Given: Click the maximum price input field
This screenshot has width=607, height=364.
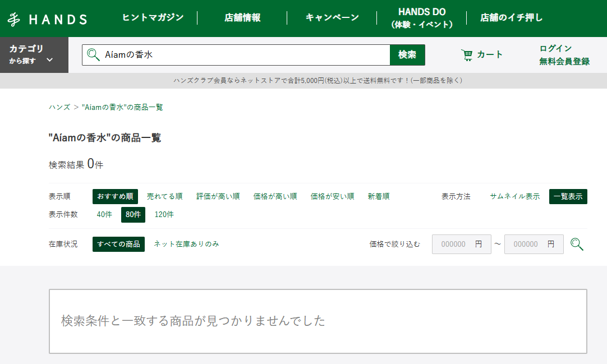Looking at the screenshot, I should pos(534,244).
